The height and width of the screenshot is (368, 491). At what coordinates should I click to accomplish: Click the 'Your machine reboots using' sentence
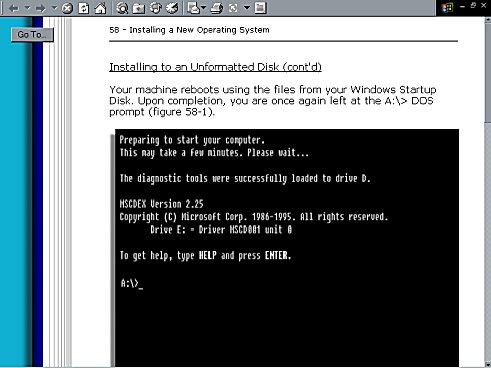point(273,90)
